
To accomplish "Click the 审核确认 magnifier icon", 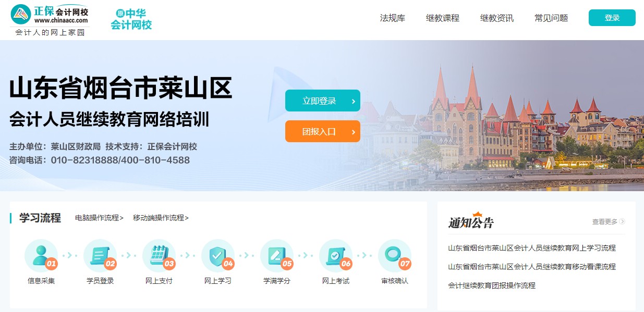I will click(x=394, y=256).
